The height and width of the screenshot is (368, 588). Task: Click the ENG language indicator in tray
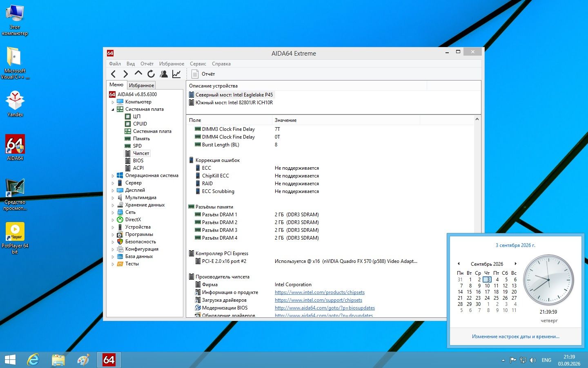pos(546,360)
